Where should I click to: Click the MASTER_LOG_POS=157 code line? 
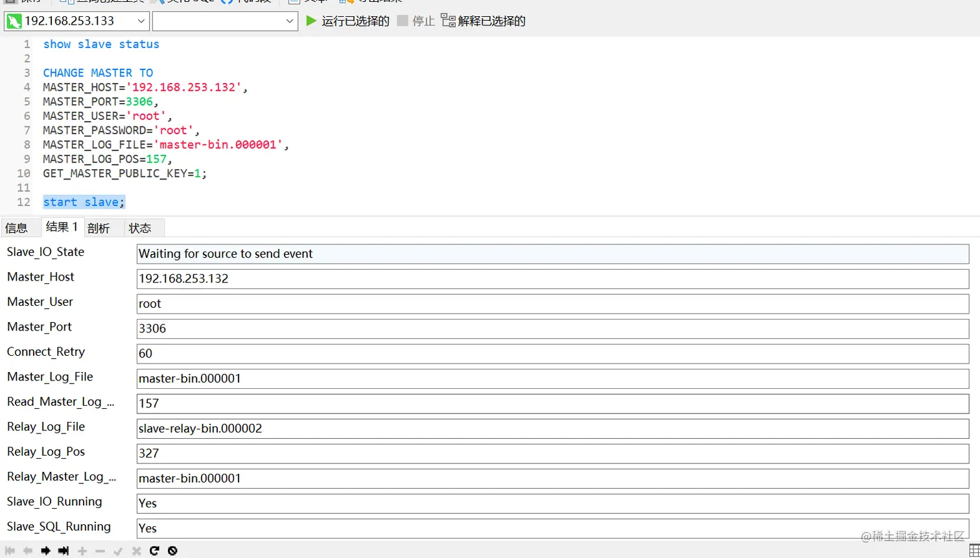click(108, 159)
